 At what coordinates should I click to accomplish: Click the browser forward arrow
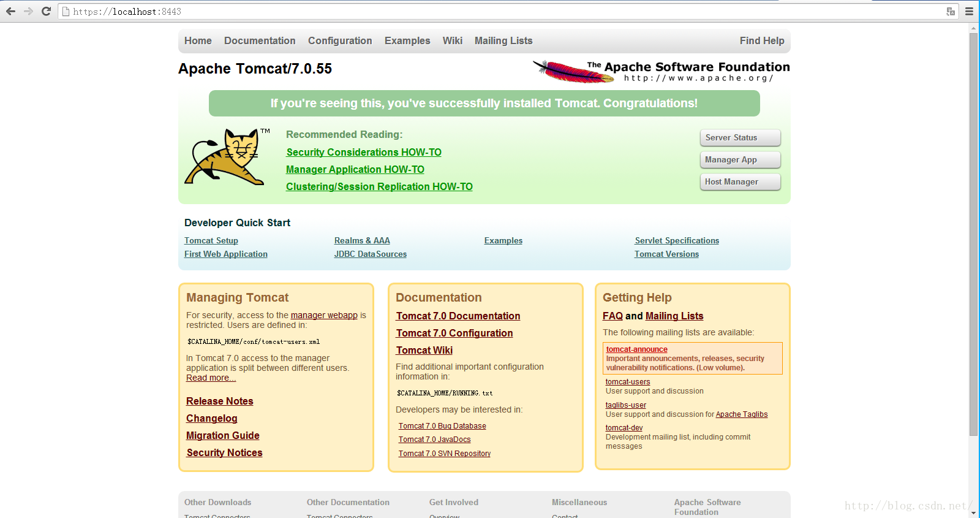point(28,11)
